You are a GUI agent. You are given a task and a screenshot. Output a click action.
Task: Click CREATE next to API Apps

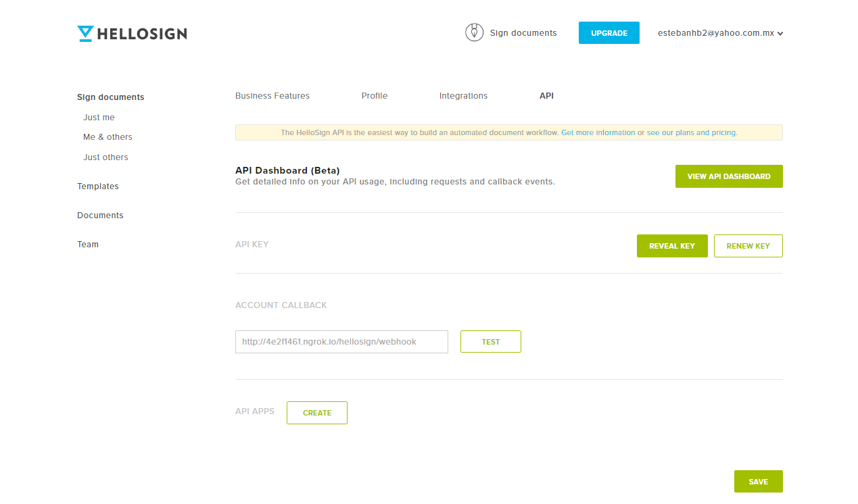tap(317, 413)
